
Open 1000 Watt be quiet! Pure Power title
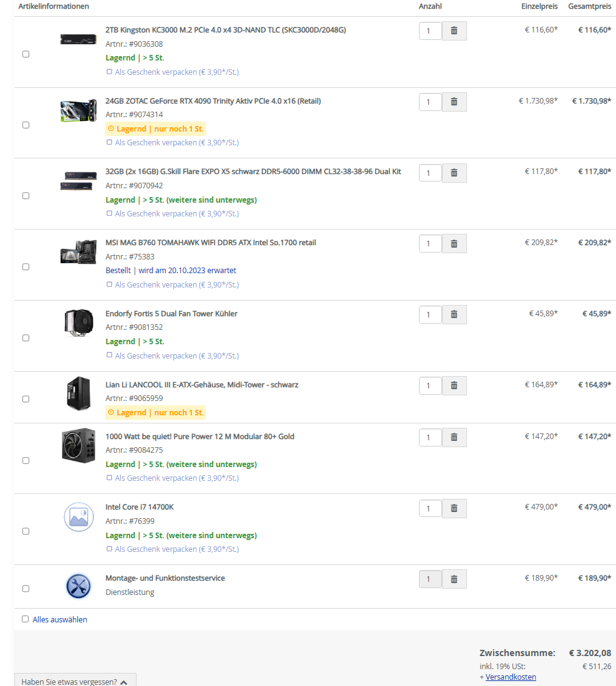(x=200, y=437)
